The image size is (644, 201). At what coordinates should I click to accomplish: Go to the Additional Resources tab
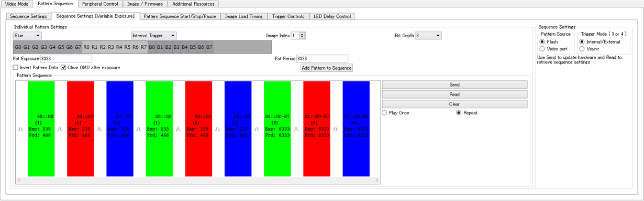coord(193,4)
